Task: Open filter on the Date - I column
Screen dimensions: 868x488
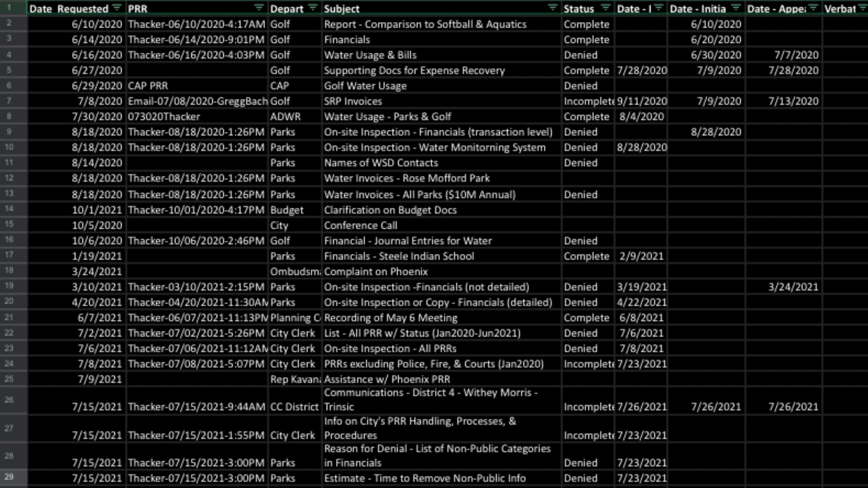Action: 658,8
